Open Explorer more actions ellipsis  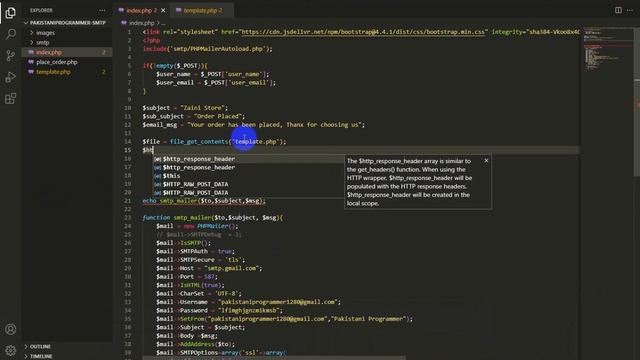(102, 10)
